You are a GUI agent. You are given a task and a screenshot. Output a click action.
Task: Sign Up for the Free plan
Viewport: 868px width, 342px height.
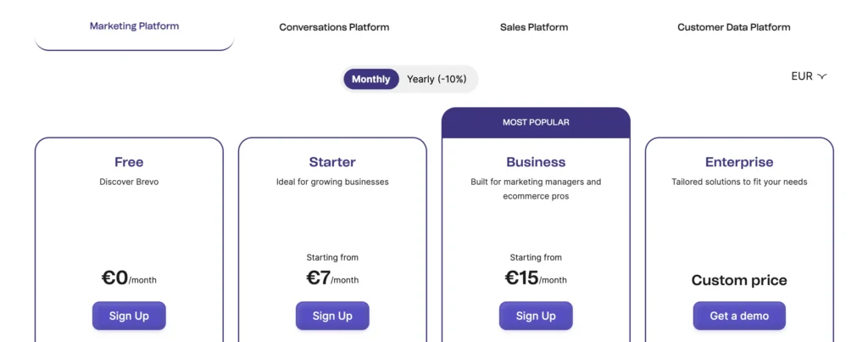(129, 316)
